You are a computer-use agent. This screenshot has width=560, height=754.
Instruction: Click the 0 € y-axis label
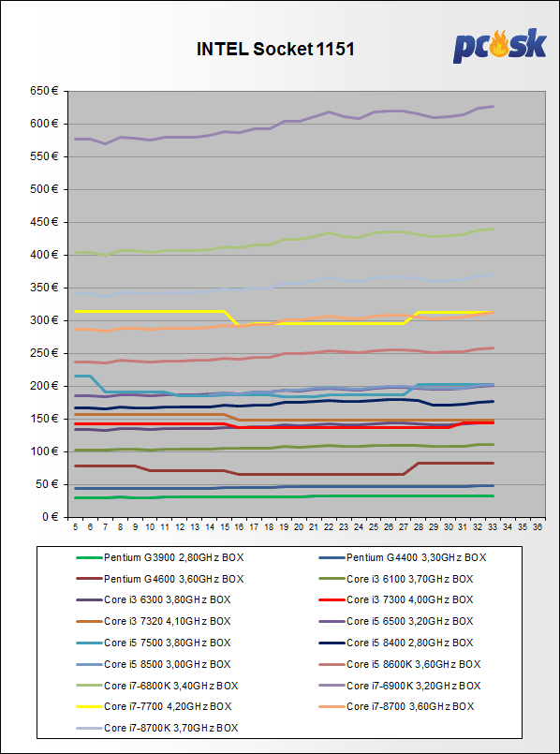coord(49,517)
